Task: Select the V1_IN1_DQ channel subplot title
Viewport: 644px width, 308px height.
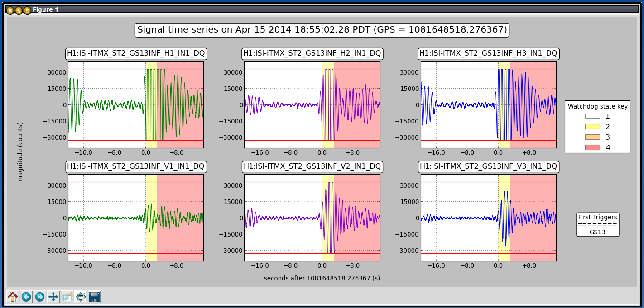Action: click(x=136, y=166)
